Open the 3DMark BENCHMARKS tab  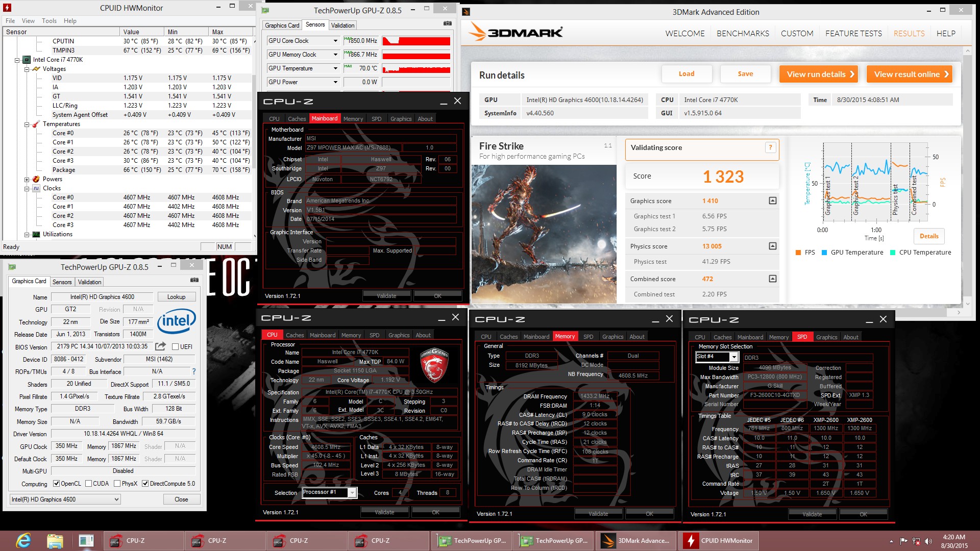pyautogui.click(x=743, y=33)
